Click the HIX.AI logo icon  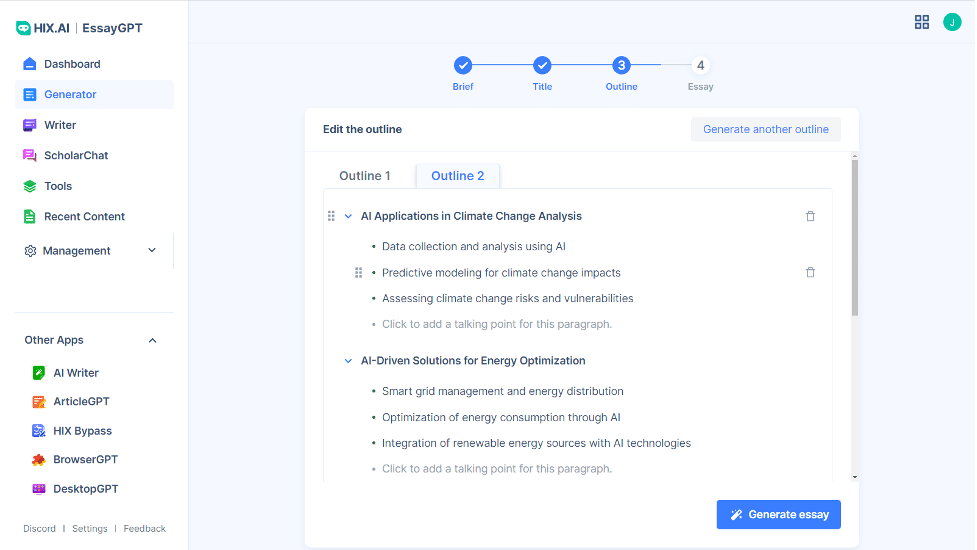[24, 28]
